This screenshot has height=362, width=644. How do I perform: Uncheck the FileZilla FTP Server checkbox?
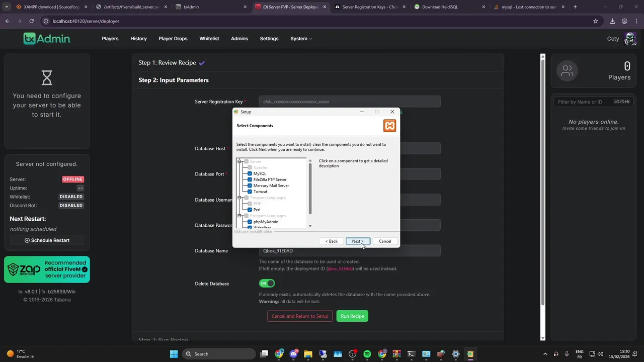coord(250,179)
